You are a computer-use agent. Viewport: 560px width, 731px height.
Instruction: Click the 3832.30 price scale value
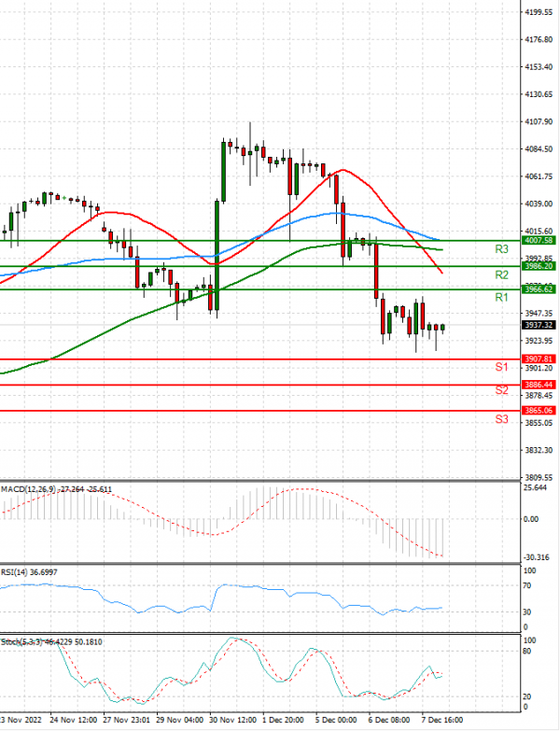point(539,450)
